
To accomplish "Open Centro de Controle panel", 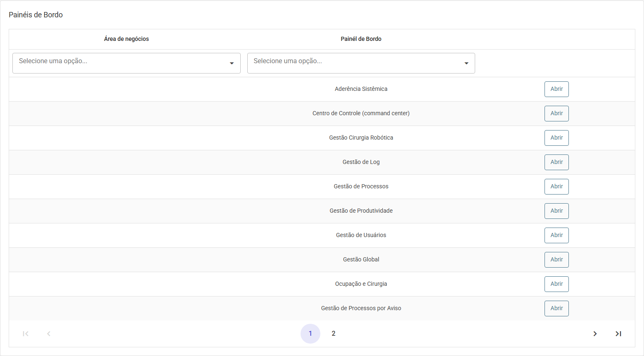I will pos(556,114).
